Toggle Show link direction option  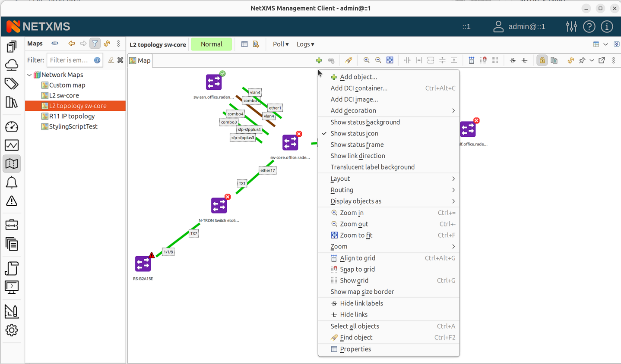pyautogui.click(x=358, y=156)
